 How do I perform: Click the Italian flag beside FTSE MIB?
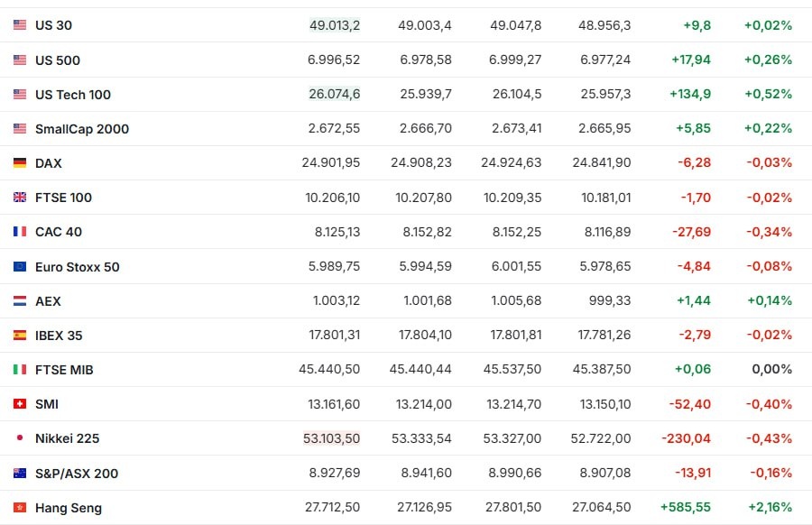[20, 370]
